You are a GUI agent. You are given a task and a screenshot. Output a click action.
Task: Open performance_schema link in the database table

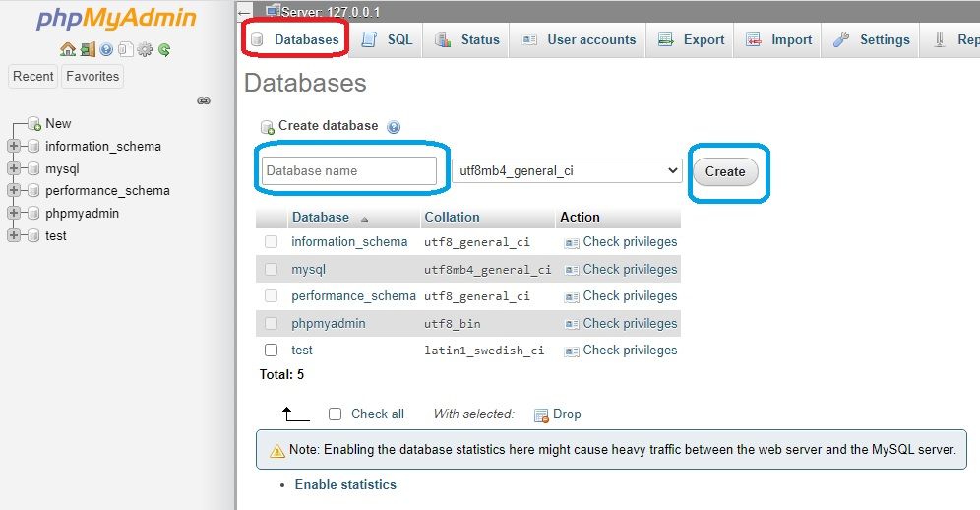click(353, 296)
